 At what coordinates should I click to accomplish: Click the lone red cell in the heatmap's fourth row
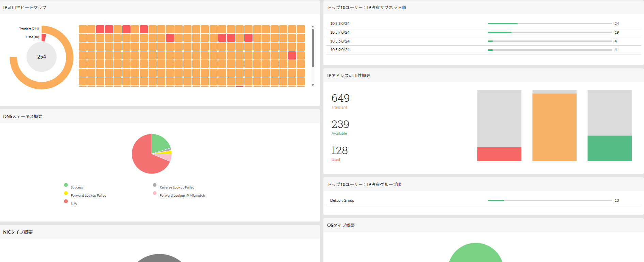click(x=292, y=55)
